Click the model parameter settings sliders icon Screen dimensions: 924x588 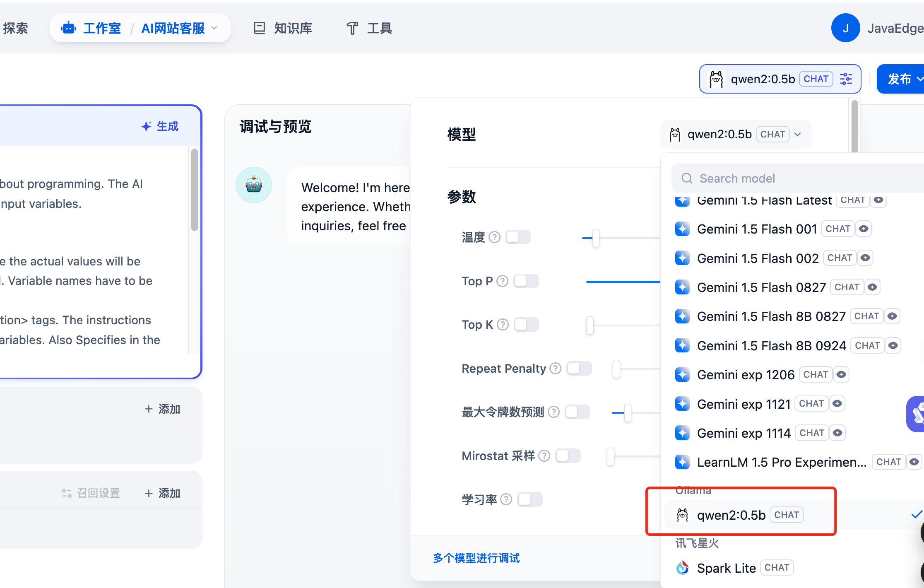[846, 79]
